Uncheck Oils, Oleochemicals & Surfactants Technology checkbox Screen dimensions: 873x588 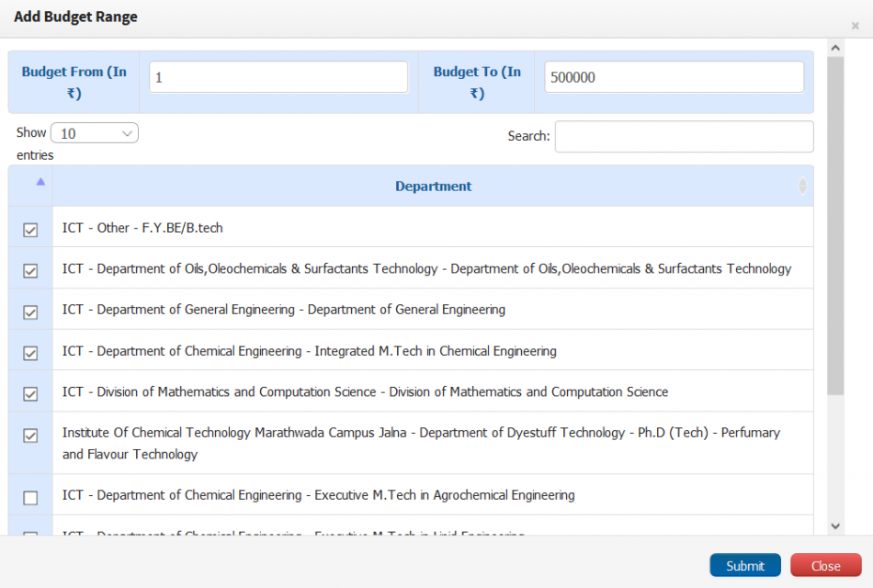pyautogui.click(x=30, y=271)
